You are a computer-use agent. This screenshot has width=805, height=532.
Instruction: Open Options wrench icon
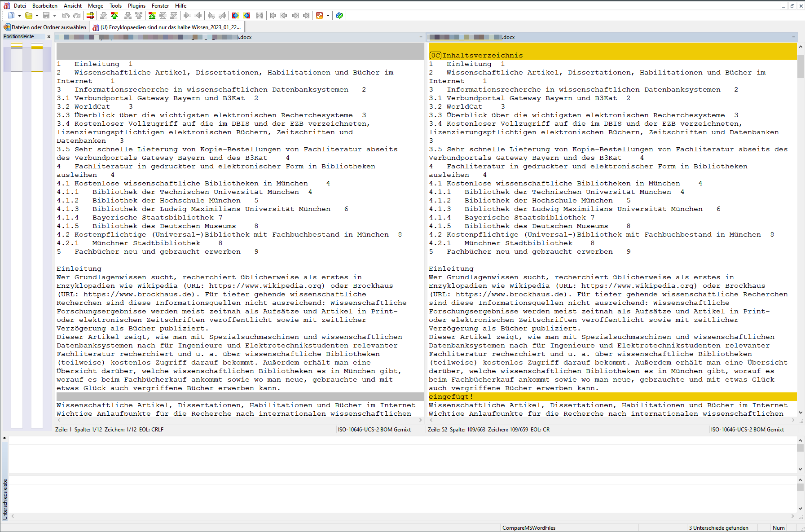point(320,16)
